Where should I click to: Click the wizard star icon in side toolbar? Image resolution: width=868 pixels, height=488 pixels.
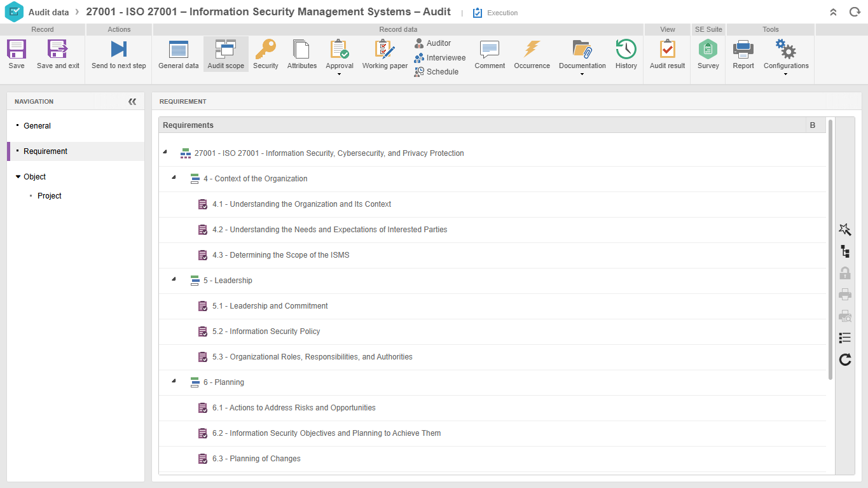click(x=845, y=230)
